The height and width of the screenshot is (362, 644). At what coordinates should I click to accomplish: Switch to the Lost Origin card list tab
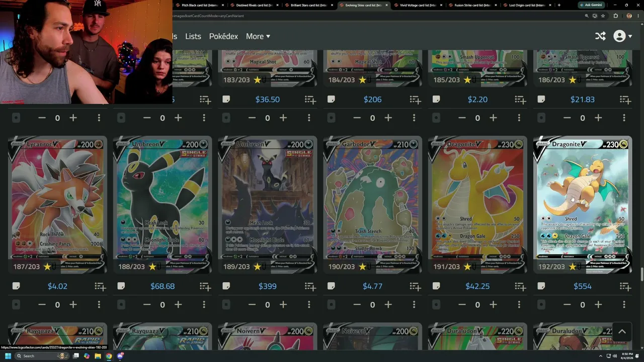[527, 5]
